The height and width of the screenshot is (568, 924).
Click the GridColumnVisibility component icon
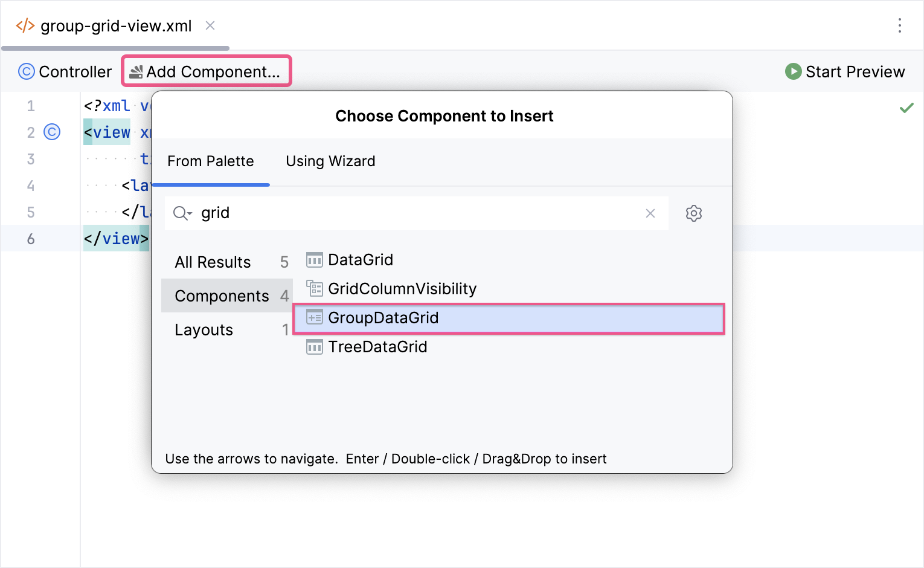pos(315,288)
